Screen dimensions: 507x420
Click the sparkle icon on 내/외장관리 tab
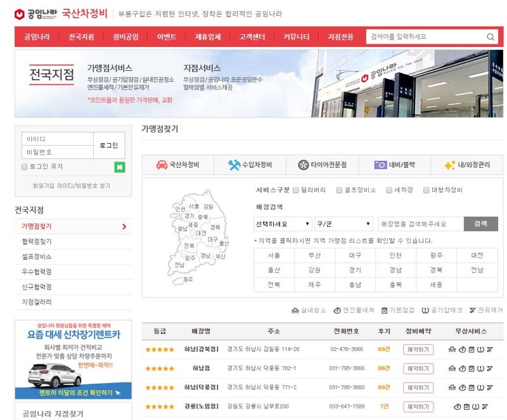[x=450, y=165]
